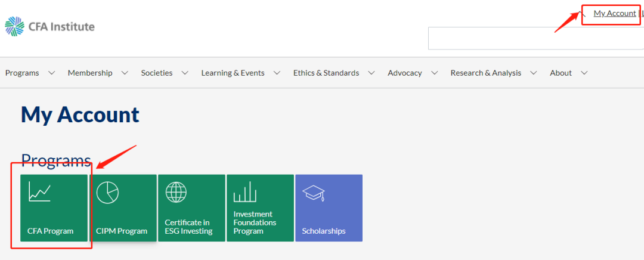Click the pie chart icon on CIPM tile
The height and width of the screenshot is (260, 644).
point(107,192)
